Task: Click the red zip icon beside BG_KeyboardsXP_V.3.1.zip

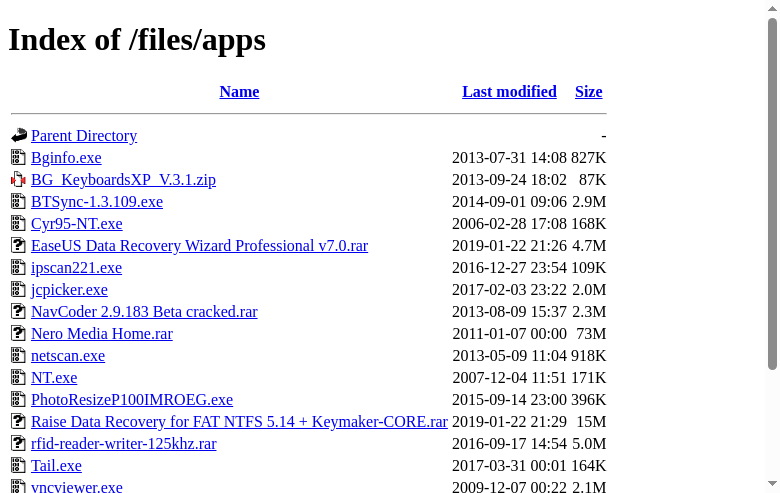Action: click(x=18, y=179)
